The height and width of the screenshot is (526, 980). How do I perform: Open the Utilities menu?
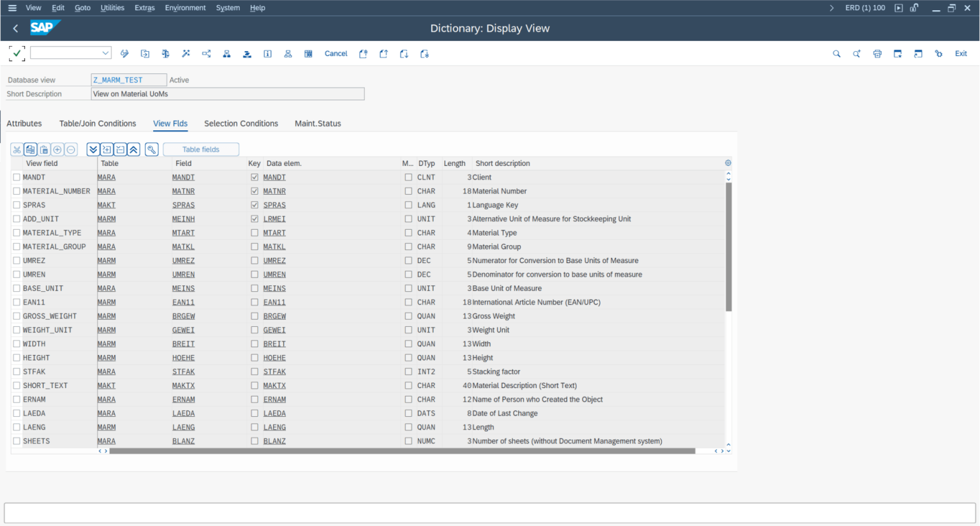coord(112,8)
